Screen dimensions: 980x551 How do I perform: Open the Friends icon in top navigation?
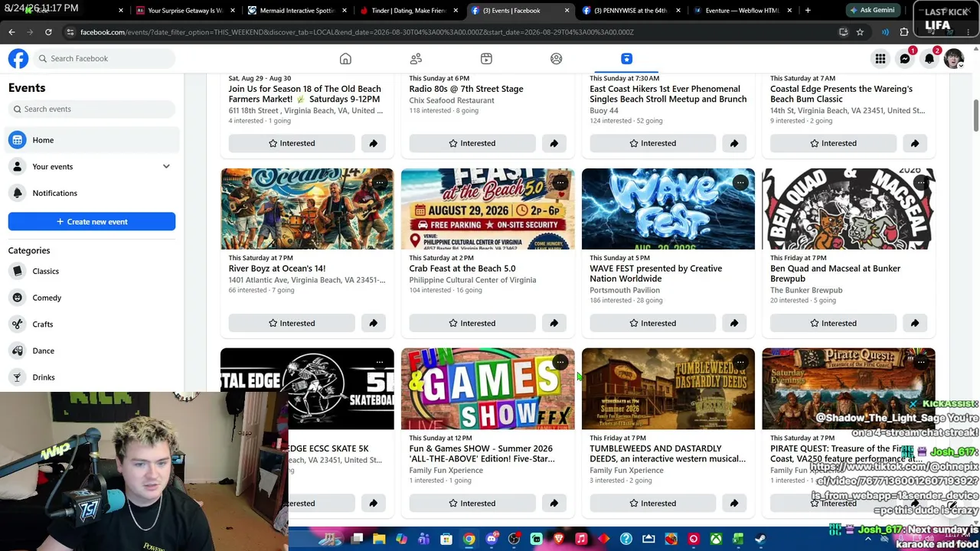(416, 59)
